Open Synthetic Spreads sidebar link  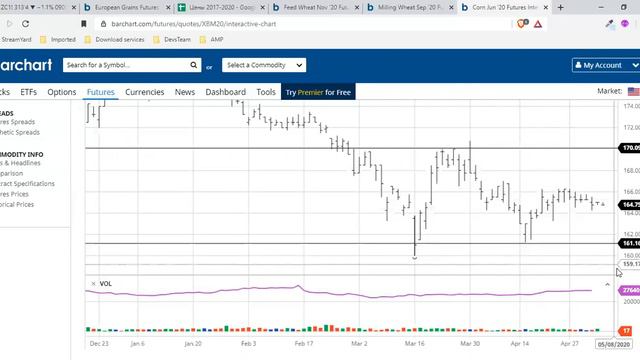[x=20, y=132]
